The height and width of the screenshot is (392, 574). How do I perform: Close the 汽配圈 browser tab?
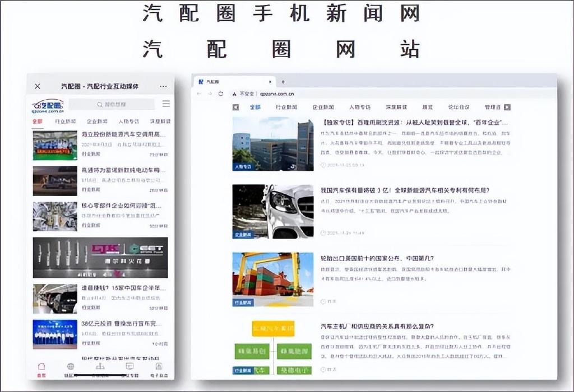pyautogui.click(x=270, y=82)
